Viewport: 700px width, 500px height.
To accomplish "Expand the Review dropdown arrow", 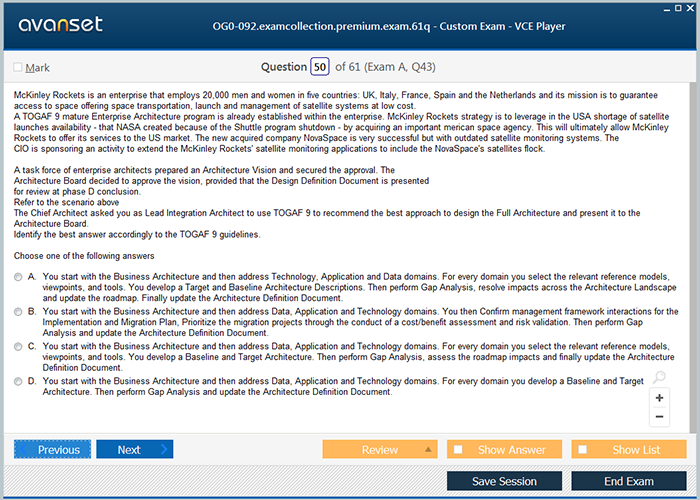I will point(428,450).
